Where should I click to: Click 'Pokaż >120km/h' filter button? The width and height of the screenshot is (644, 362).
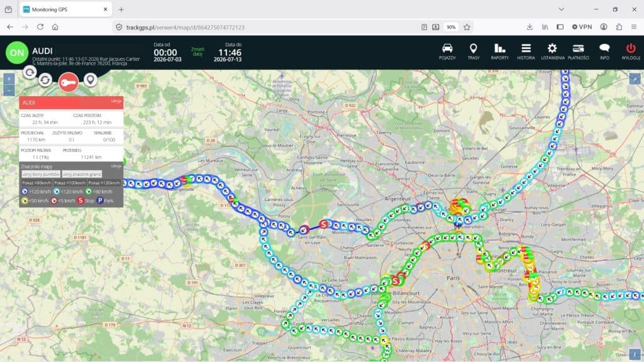click(x=104, y=183)
